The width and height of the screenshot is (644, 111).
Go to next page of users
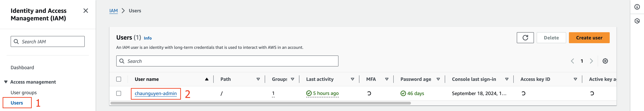point(591,61)
